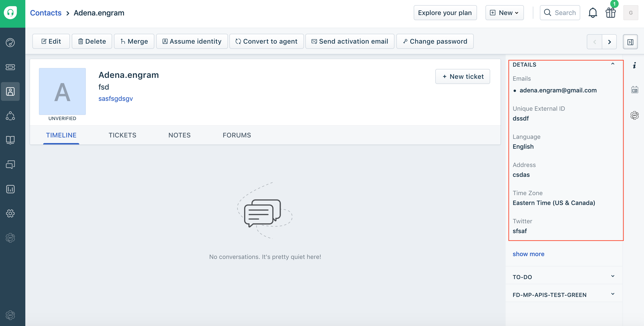Expand the FD-MP-APIS-TEST-GREEN section
Image resolution: width=644 pixels, height=326 pixels.
click(x=564, y=295)
